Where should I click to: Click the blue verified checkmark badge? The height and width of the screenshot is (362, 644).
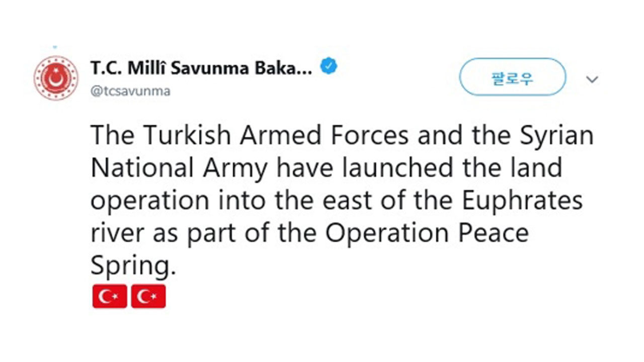(x=330, y=66)
